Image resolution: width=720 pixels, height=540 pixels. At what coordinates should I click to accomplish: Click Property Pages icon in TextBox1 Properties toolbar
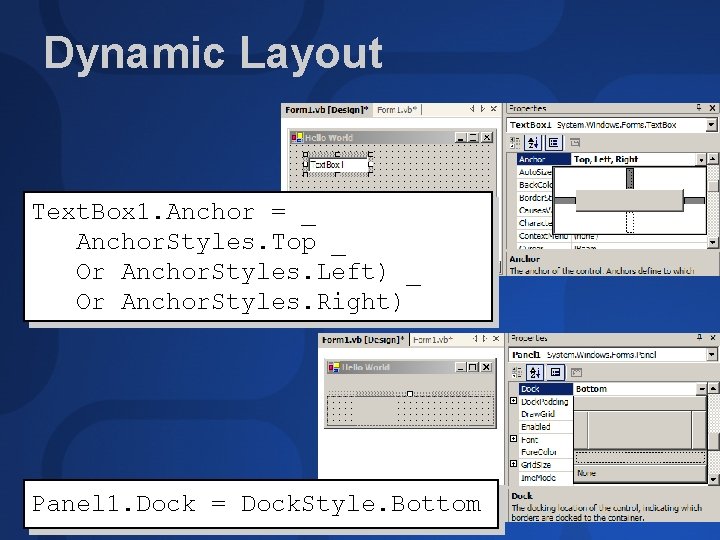coord(575,142)
